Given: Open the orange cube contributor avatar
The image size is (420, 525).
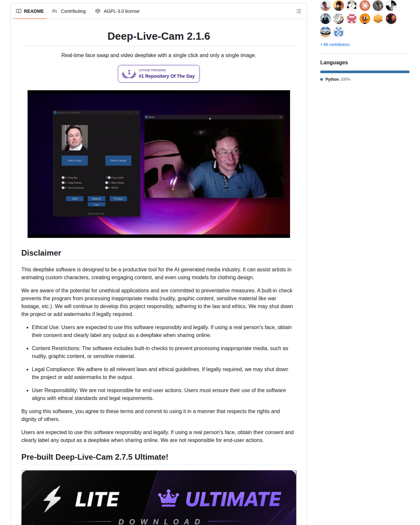Looking at the screenshot, I should (378, 19).
